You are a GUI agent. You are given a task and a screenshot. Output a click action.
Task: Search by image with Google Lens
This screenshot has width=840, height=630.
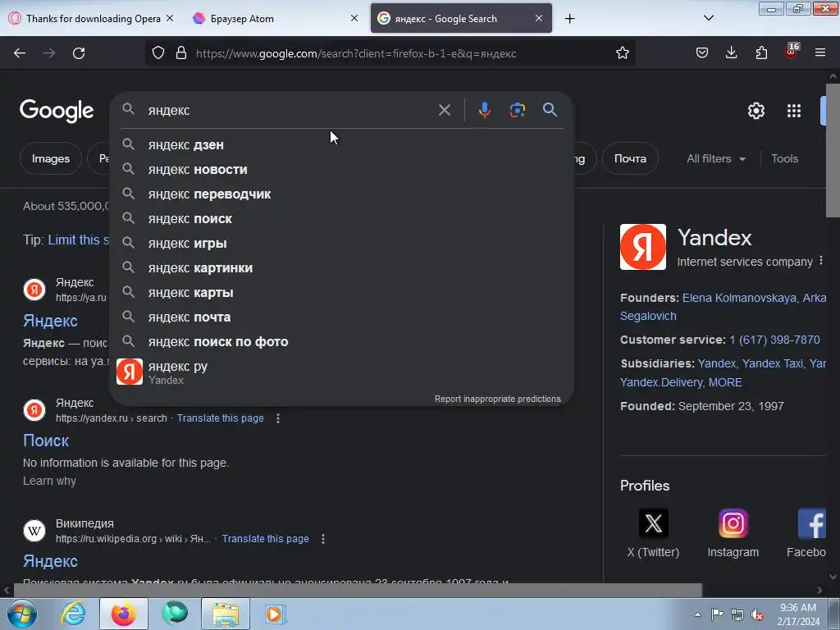click(517, 110)
